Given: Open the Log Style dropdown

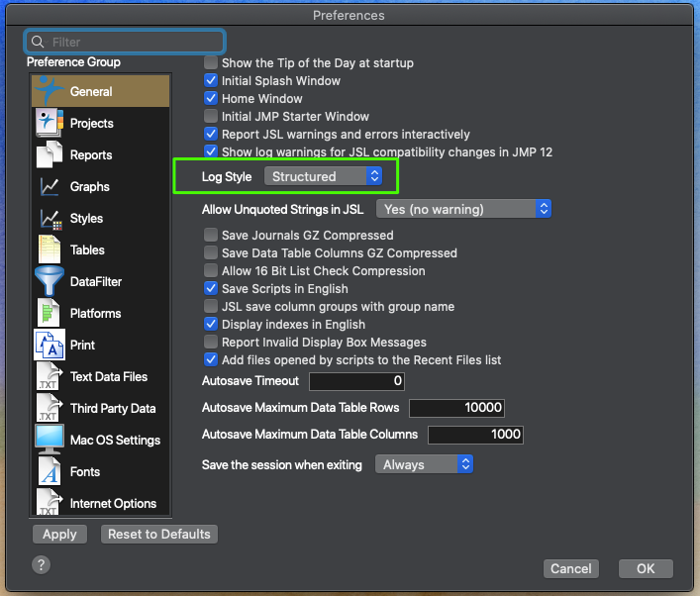Looking at the screenshot, I should click(323, 176).
